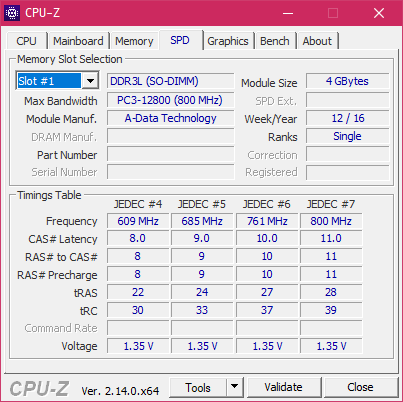
Task: Go to the Bench tab
Action: click(x=275, y=41)
